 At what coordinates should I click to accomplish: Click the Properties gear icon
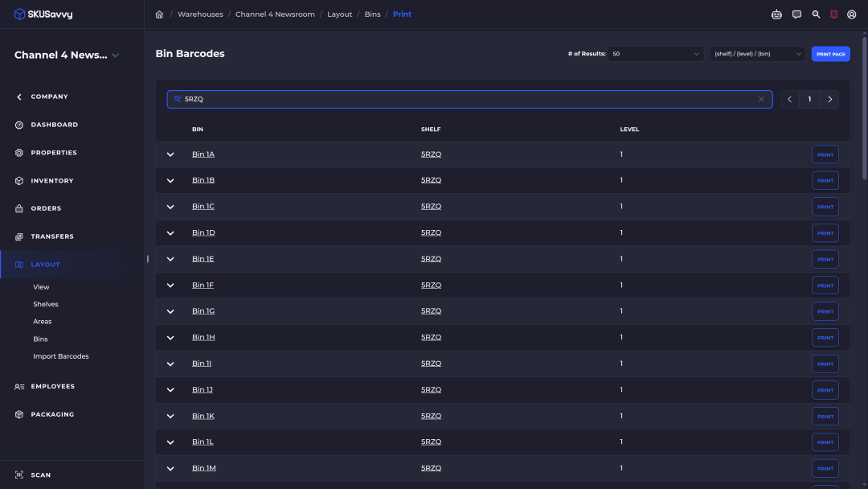tap(19, 152)
